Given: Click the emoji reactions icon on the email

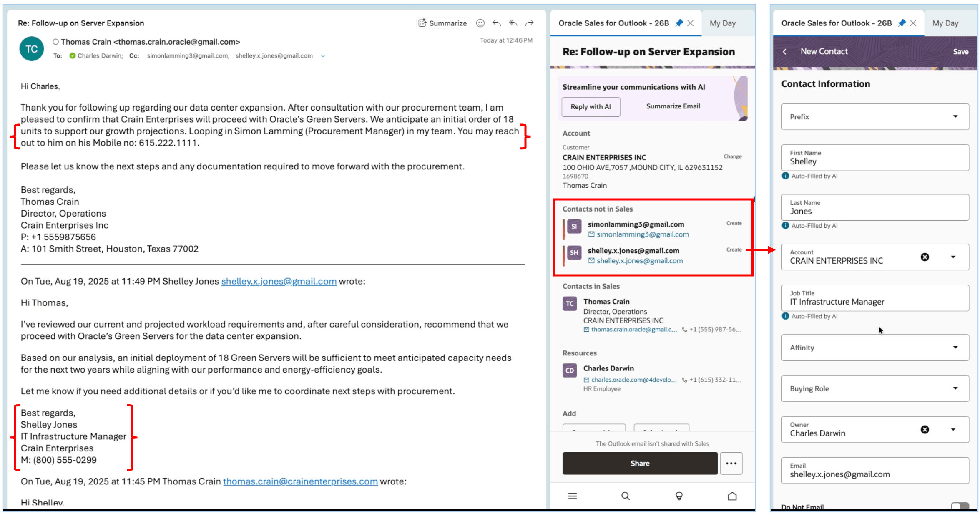Looking at the screenshot, I should pyautogui.click(x=480, y=23).
